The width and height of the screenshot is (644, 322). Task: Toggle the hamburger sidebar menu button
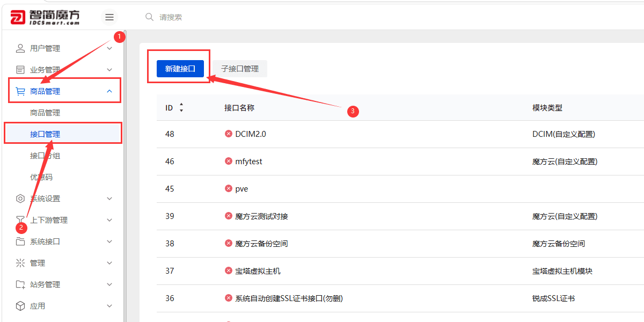pyautogui.click(x=109, y=17)
